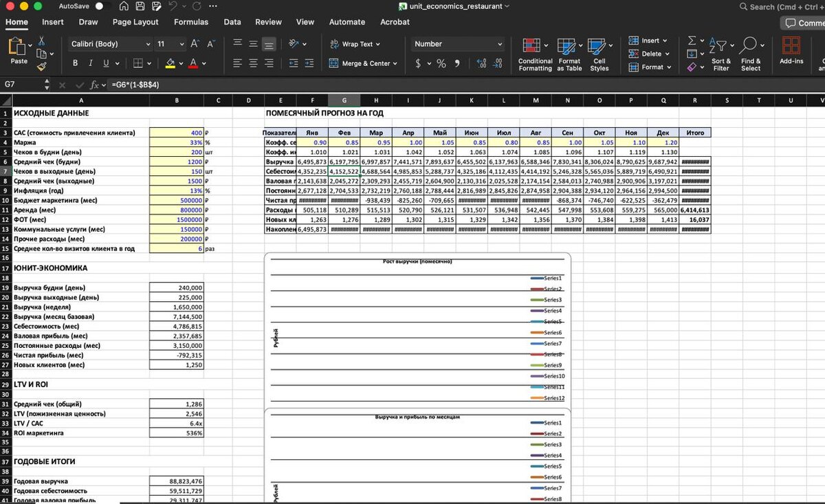Apply percent style with % icon
The width and height of the screenshot is (825, 504).
440,63
